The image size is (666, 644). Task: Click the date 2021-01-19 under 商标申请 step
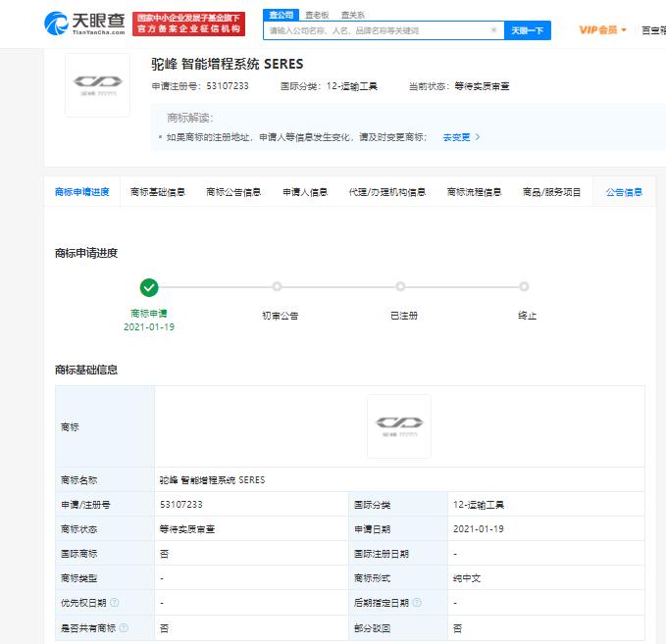pyautogui.click(x=149, y=326)
